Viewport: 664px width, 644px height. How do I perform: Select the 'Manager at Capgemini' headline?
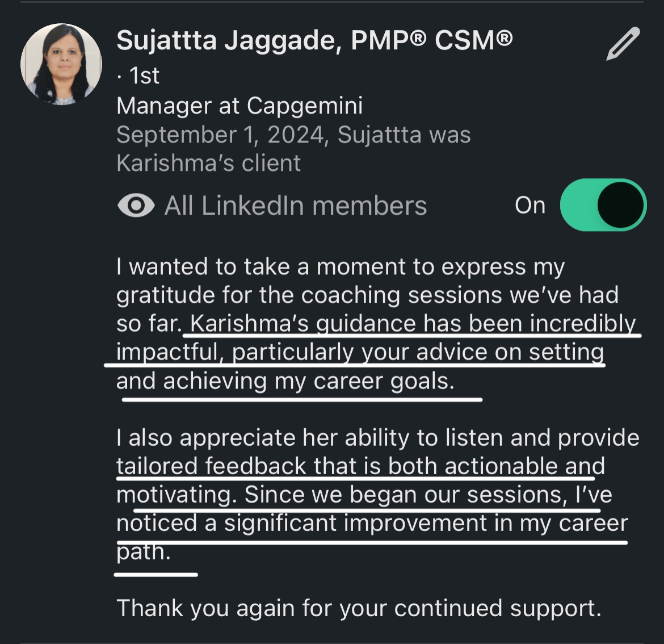point(239,106)
